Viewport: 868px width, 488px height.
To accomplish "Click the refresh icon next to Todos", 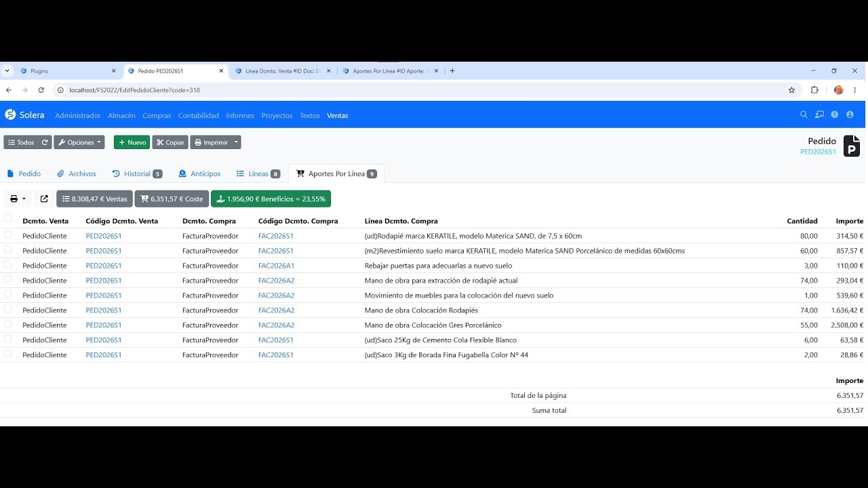I will pyautogui.click(x=45, y=142).
